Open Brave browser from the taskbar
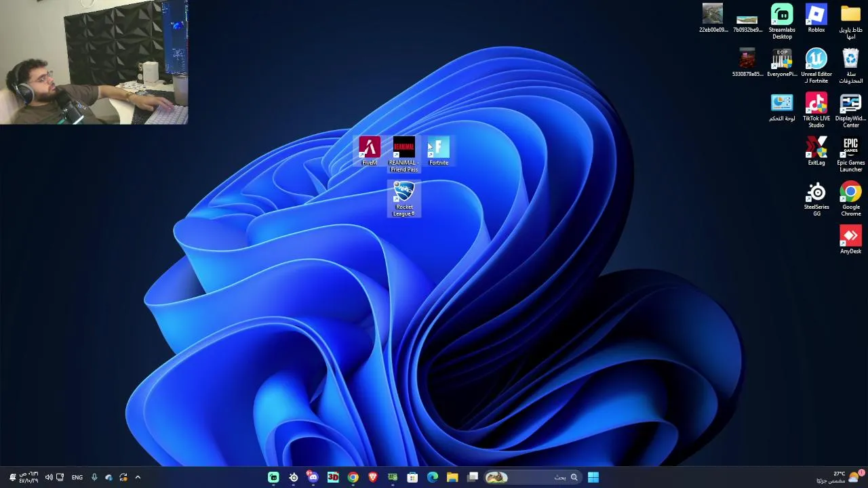 pos(372,477)
